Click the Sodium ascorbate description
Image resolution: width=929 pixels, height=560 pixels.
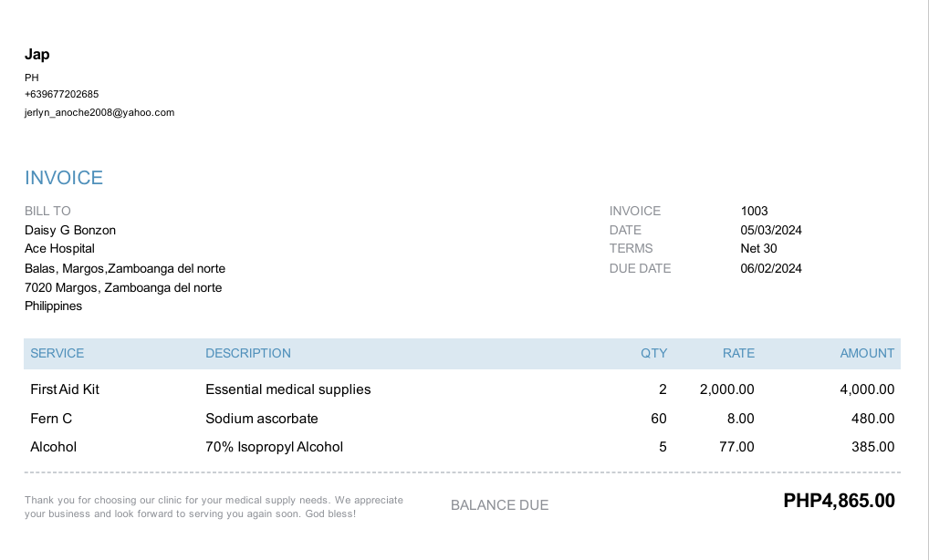point(262,419)
